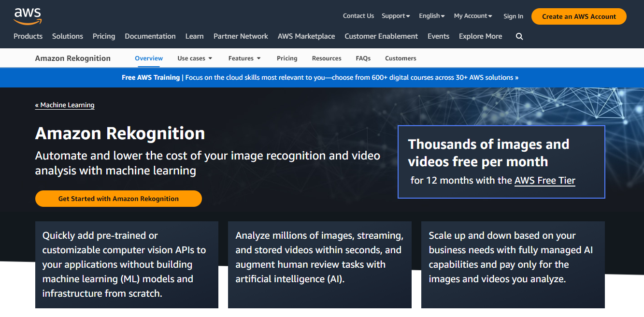Open the Resources tab

[x=327, y=58]
